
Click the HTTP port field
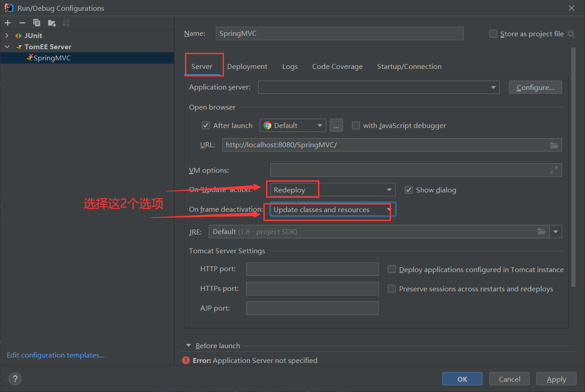pyautogui.click(x=312, y=269)
